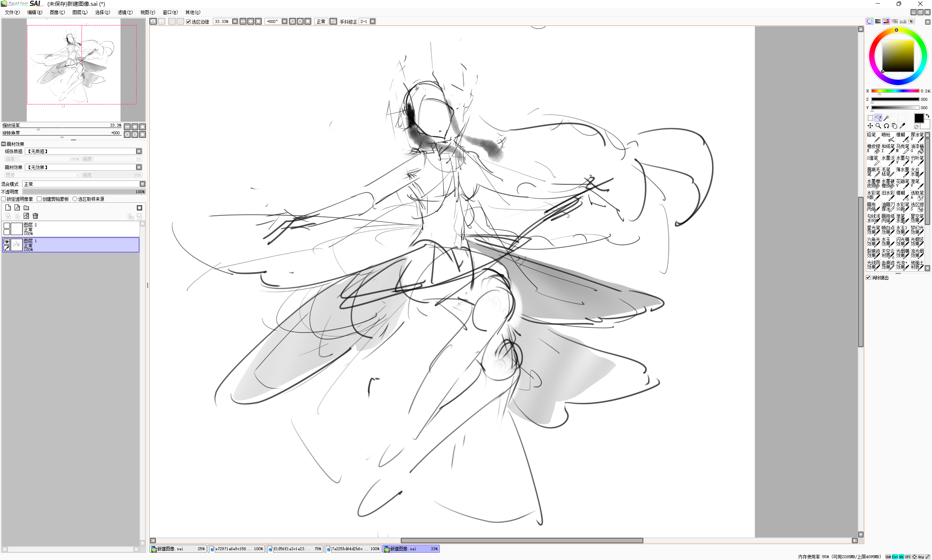Viewport: 932px width, 560px height.
Task: Show the RGB slider panel
Action: [x=878, y=21]
